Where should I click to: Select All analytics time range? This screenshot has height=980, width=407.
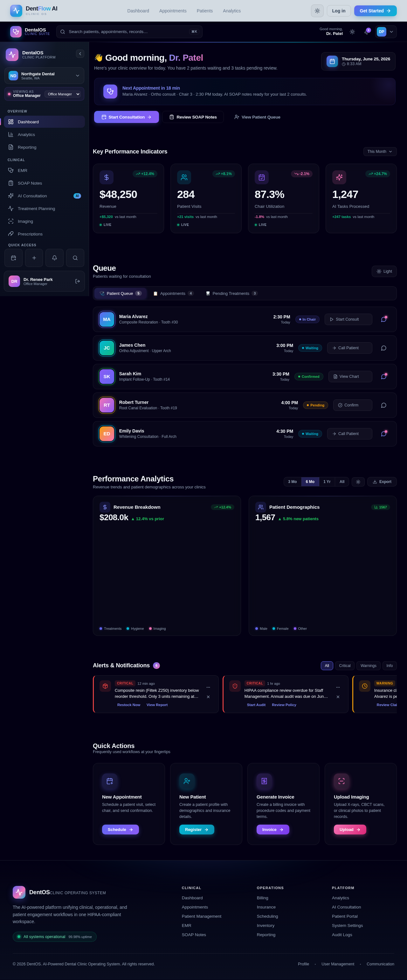point(342,482)
